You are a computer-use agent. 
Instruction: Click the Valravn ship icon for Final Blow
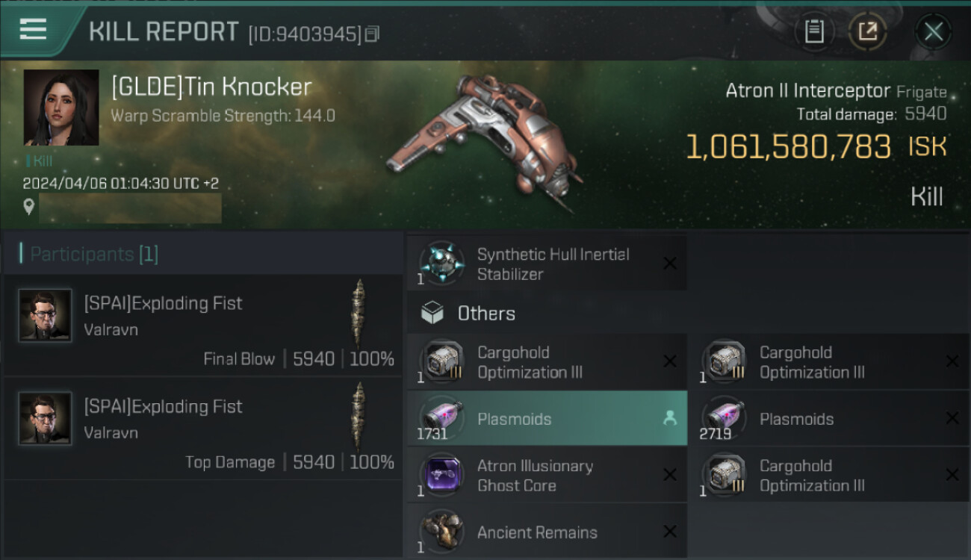[359, 314]
